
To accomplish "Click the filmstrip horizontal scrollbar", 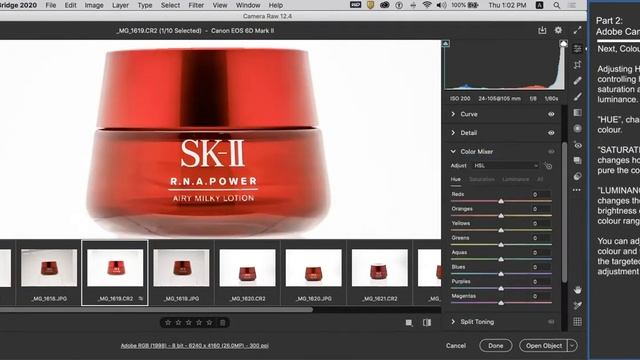I will (156, 310).
